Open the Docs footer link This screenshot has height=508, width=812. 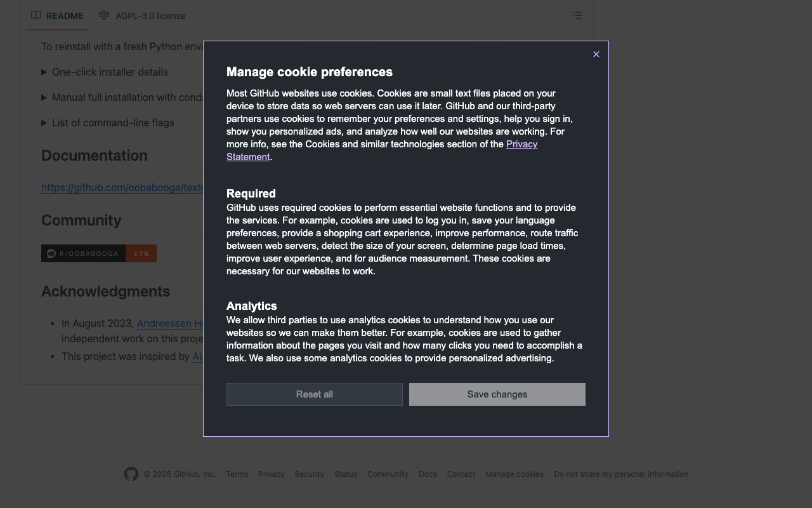[x=428, y=474]
